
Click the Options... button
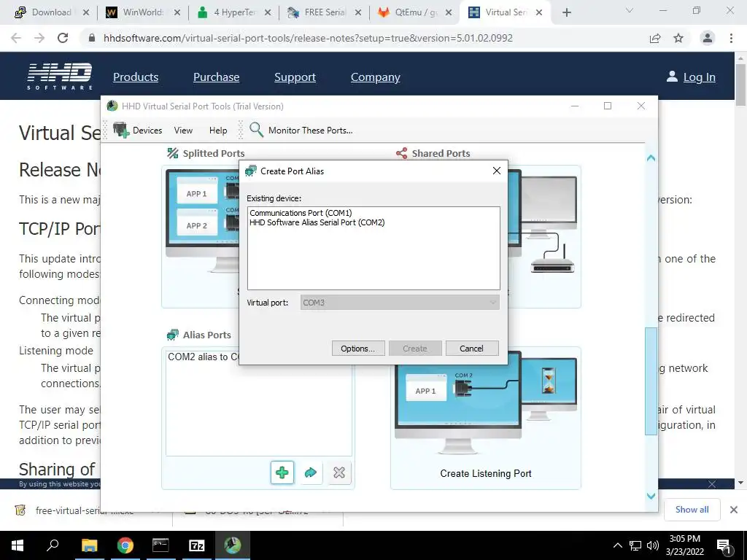(357, 348)
